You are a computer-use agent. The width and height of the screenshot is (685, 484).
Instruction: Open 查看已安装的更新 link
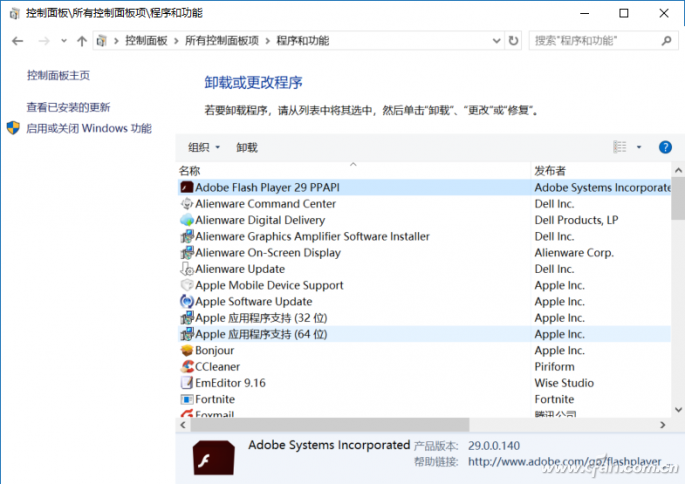click(68, 107)
